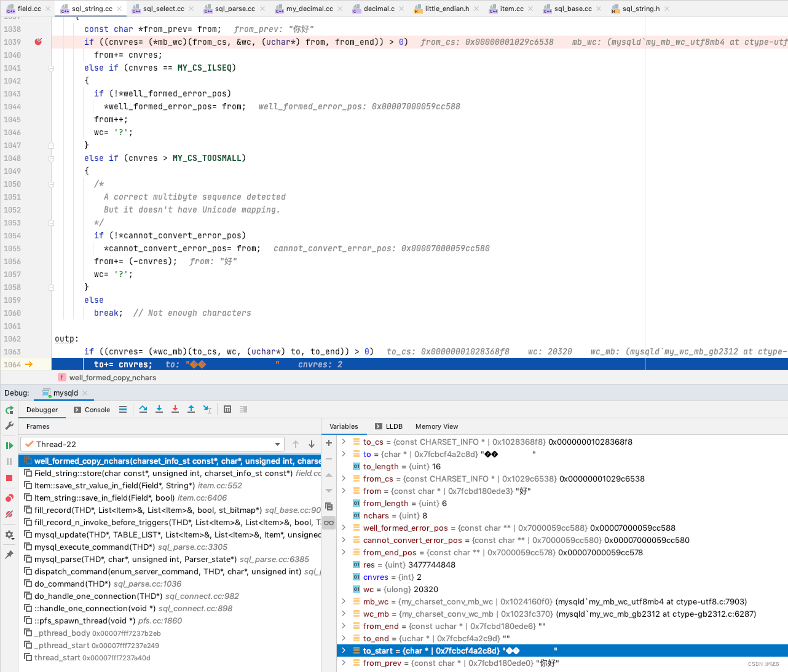Click the Step Into icon

pyautogui.click(x=159, y=409)
